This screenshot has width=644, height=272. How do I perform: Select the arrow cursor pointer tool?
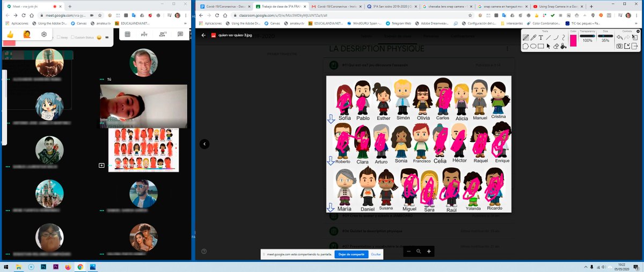[x=548, y=46]
